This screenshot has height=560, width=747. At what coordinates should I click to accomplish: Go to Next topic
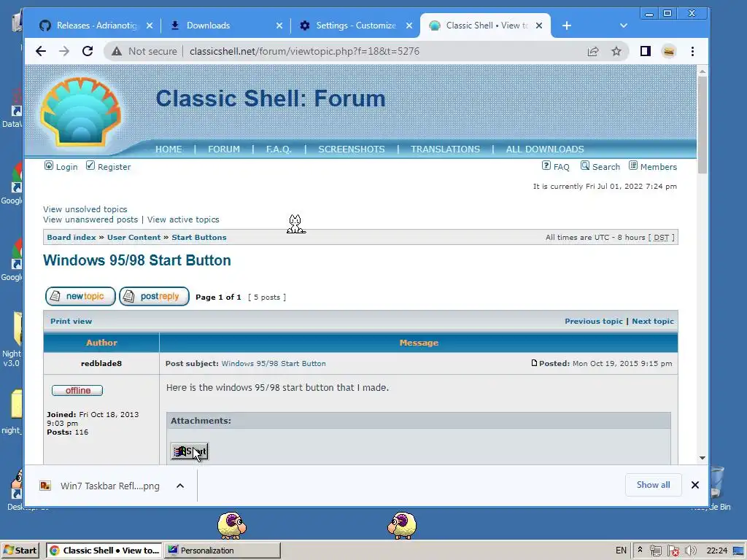(653, 321)
